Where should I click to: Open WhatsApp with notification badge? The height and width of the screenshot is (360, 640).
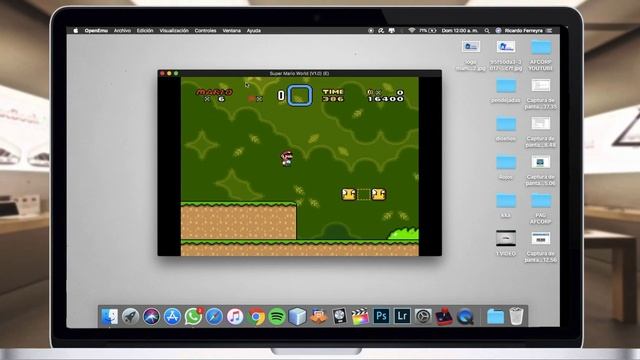click(x=193, y=316)
